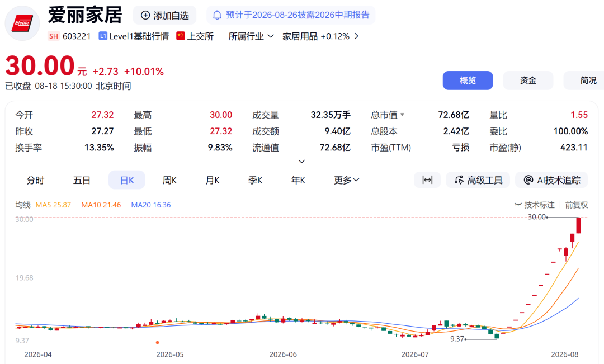Screen dimensions: 604x364
Task: Click the chevron after 家居用品 +0.12%
Action: click(356, 36)
